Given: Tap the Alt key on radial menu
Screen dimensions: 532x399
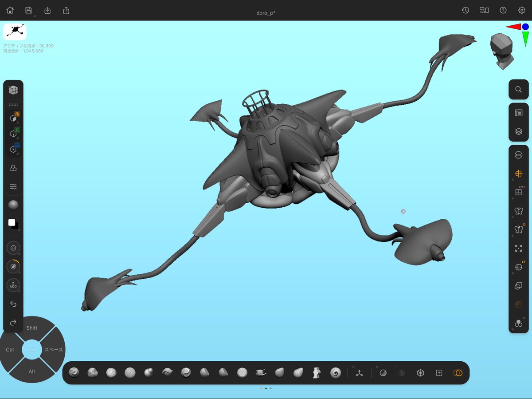Looking at the screenshot, I should point(32,371).
